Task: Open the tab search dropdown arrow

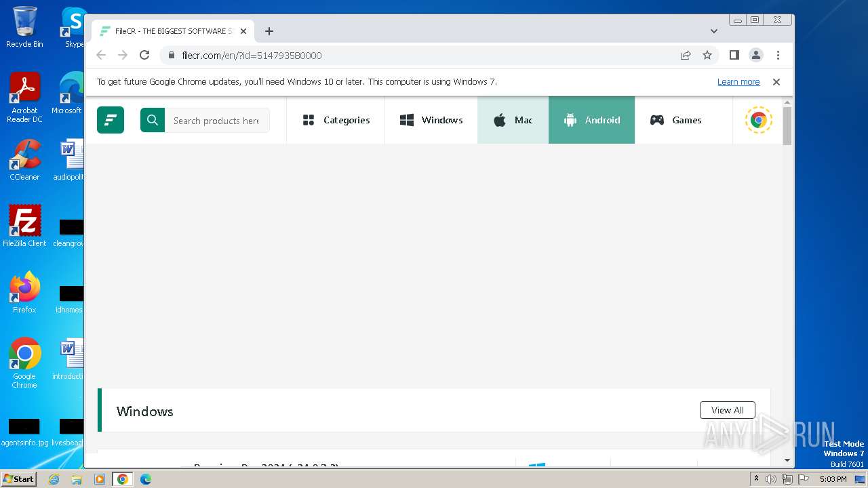Action: [x=714, y=31]
